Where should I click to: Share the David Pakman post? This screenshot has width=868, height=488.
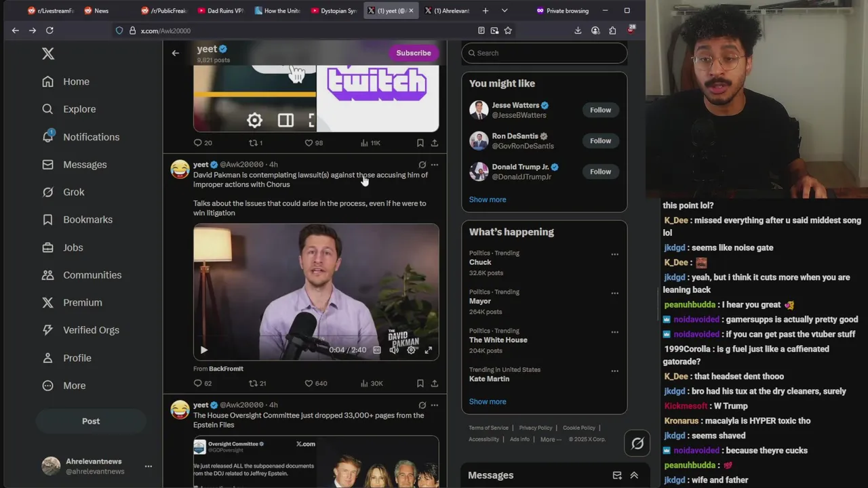(434, 383)
